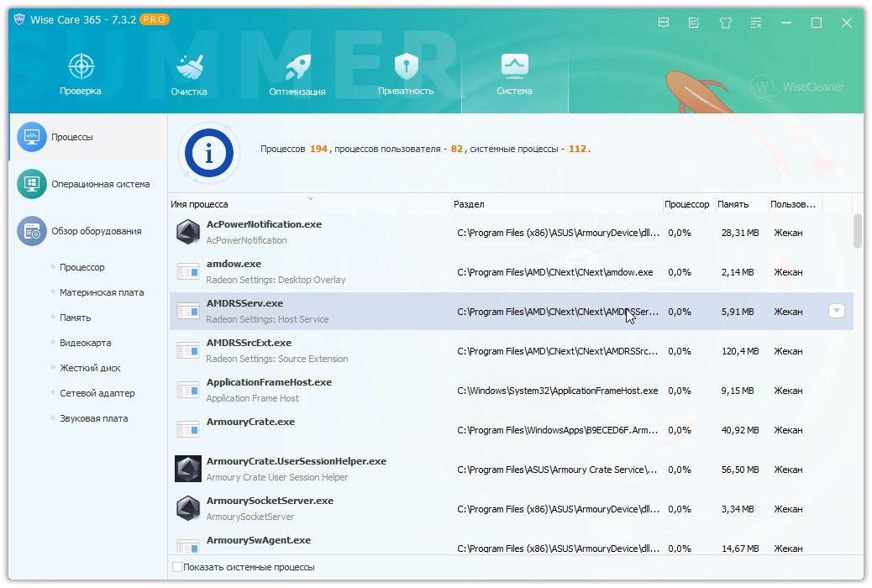Open the Очистка broom icon
The width and height of the screenshot is (872, 588).
[188, 68]
